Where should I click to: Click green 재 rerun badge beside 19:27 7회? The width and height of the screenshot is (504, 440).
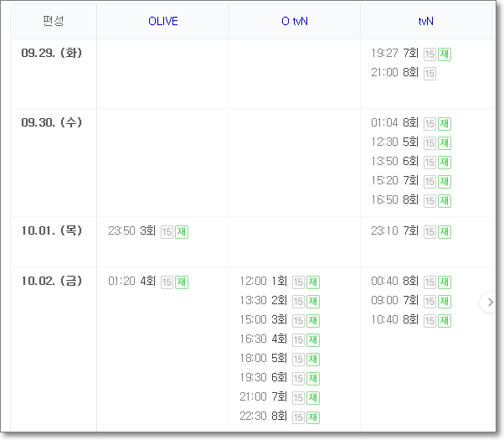coord(445,54)
